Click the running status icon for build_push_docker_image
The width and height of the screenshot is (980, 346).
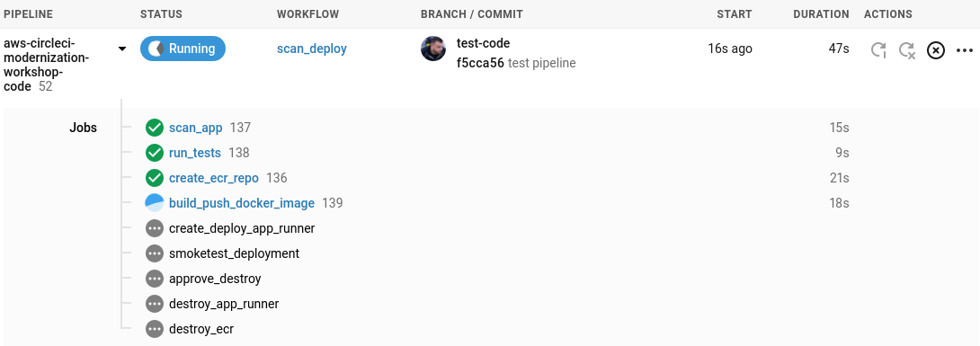[x=155, y=203]
